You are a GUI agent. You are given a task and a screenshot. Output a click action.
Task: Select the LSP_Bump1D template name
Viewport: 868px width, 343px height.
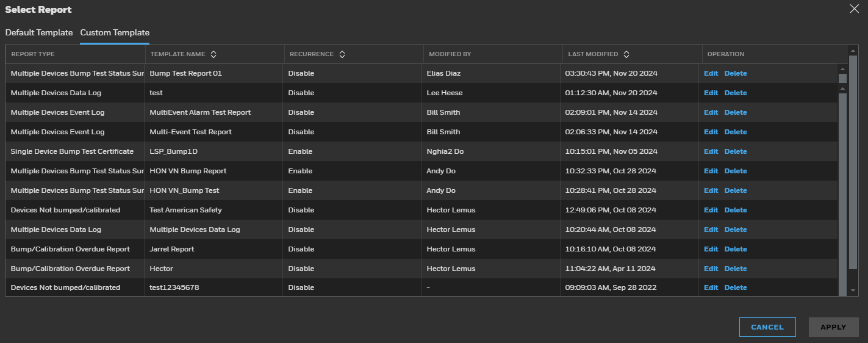[x=173, y=151]
